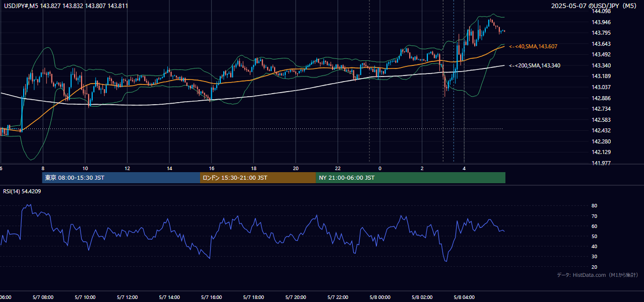
Task: Click hour tick 22 under the price chart
Action: pyautogui.click(x=338, y=169)
